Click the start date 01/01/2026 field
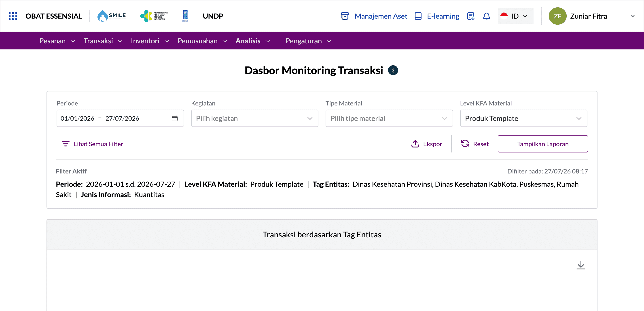The width and height of the screenshot is (644, 311). pyautogui.click(x=77, y=118)
